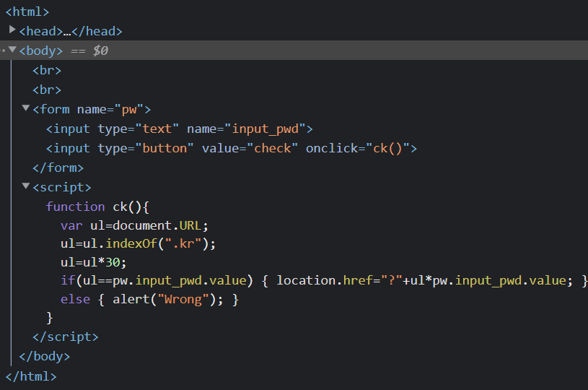Click the ul.indexOf(".kr") line

click(x=138, y=244)
